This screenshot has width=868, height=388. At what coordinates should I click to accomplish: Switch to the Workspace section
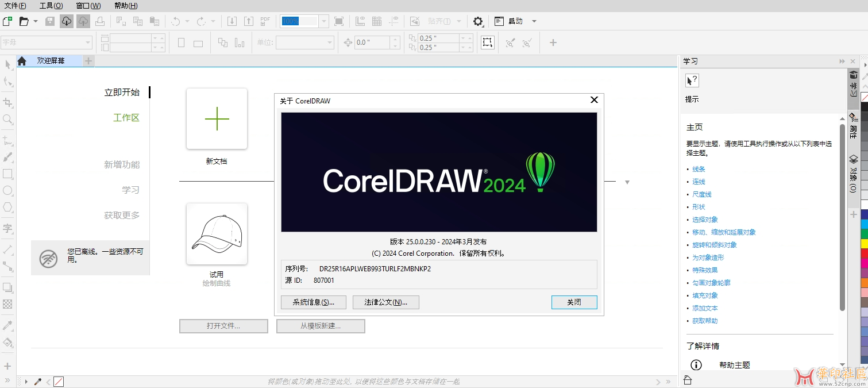pyautogui.click(x=126, y=118)
